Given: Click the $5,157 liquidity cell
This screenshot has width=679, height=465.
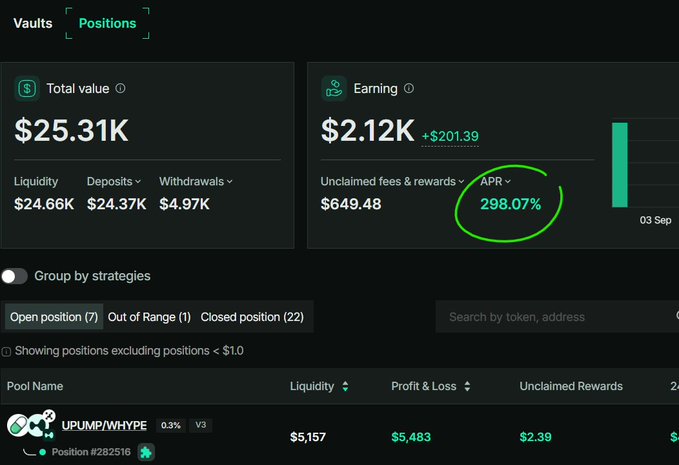Looking at the screenshot, I should pyautogui.click(x=308, y=437).
